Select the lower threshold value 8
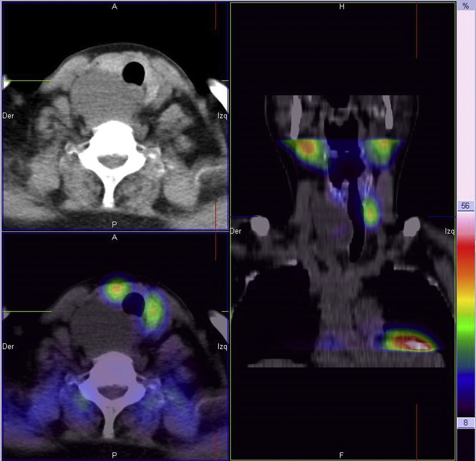476x461 pixels. tap(465, 423)
